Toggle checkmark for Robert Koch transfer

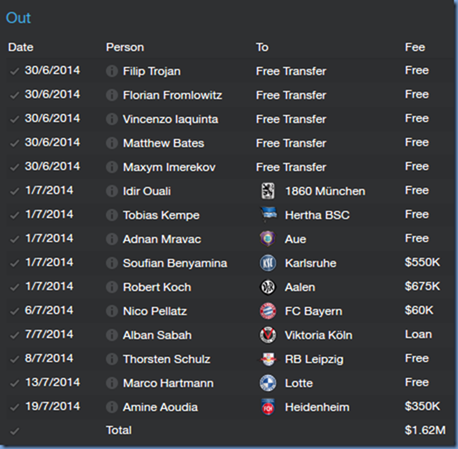click(14, 287)
